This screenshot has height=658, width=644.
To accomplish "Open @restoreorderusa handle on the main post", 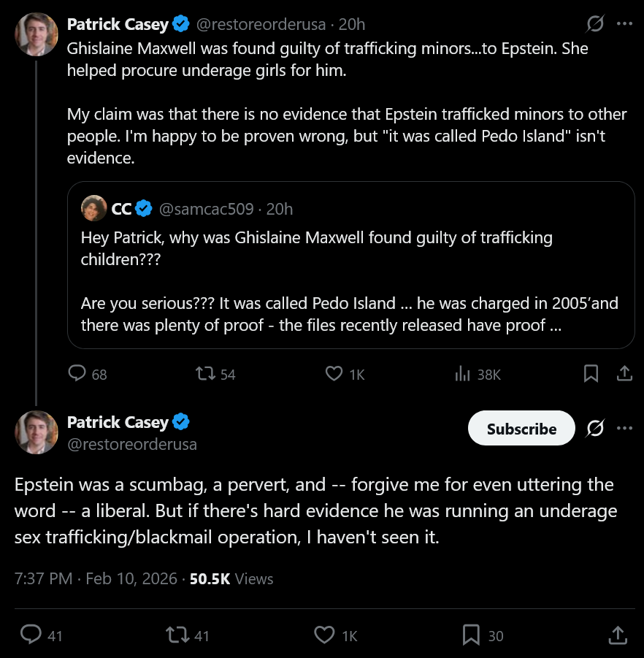I will point(132,444).
